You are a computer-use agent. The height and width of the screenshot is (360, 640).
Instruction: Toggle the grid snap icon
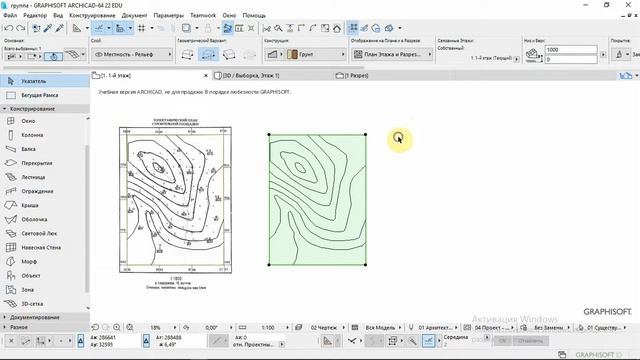[142, 28]
